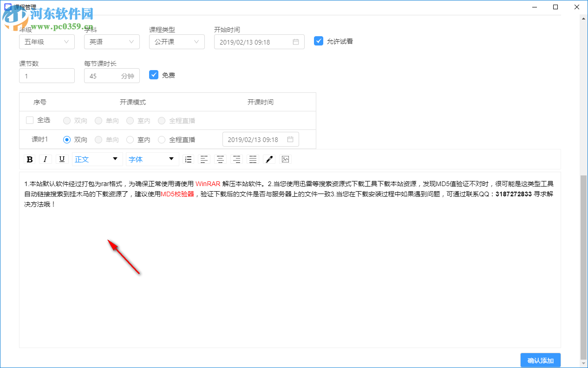Align text to the right
The height and width of the screenshot is (368, 588).
[236, 159]
